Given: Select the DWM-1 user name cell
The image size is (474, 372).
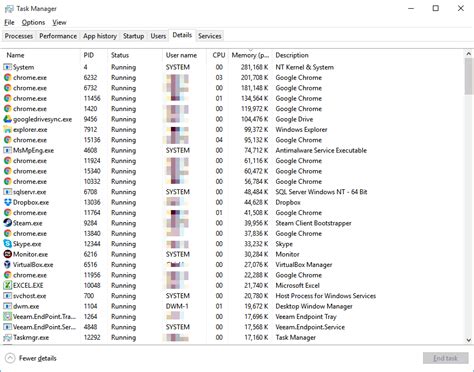Looking at the screenshot, I should [x=177, y=306].
